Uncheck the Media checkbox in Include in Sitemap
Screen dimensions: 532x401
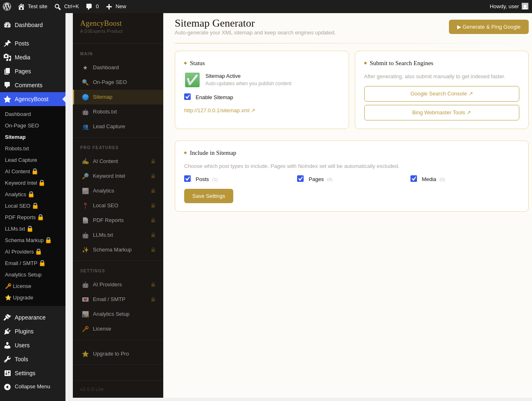tap(414, 179)
